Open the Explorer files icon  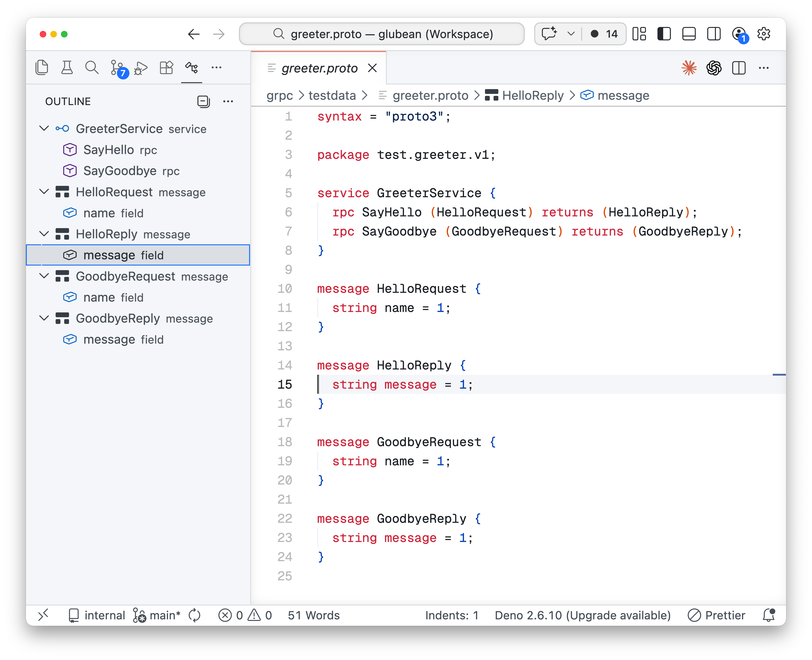42,67
